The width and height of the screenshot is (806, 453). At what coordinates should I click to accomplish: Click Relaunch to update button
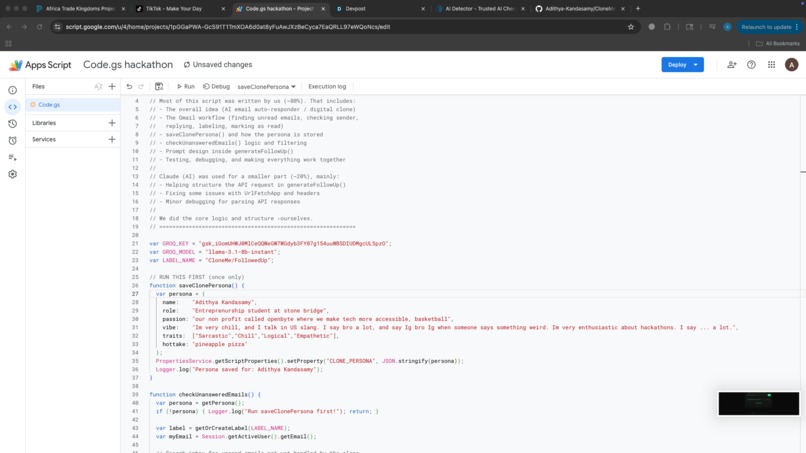(770, 27)
